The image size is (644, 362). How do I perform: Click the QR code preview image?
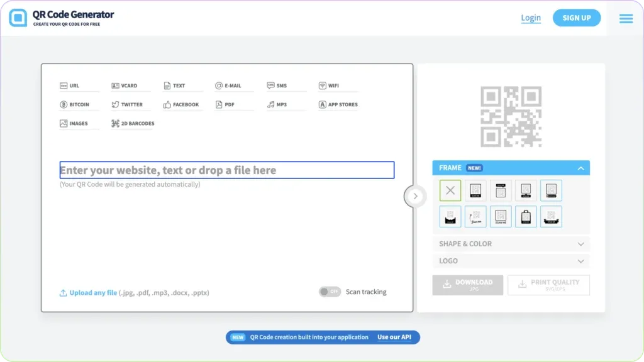tap(511, 117)
